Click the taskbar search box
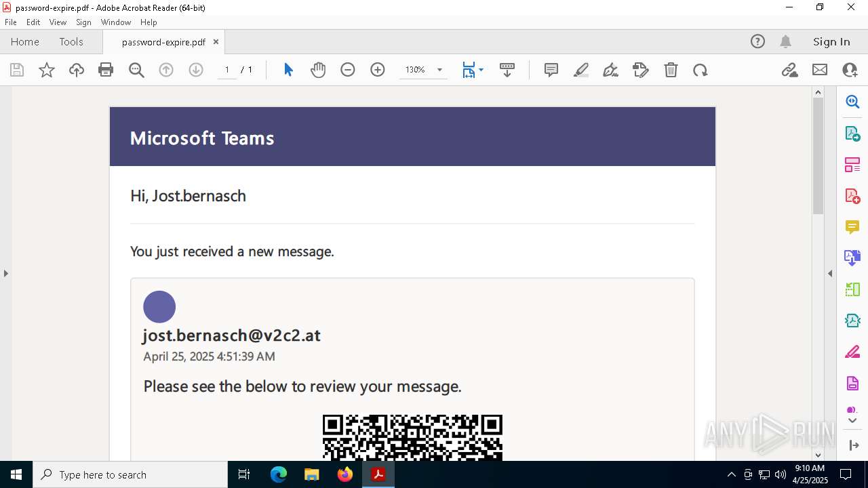The image size is (868, 488). tap(130, 474)
